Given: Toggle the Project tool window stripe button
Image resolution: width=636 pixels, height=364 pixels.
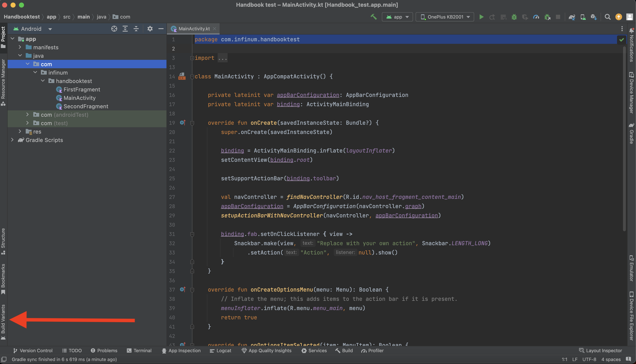Looking at the screenshot, I should (x=3, y=37).
